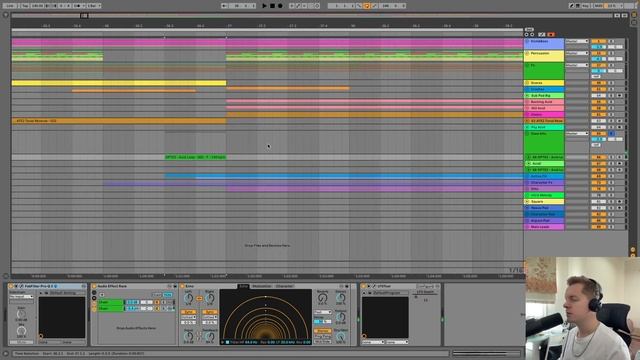
Task: Toggle Echo left channel Sync button
Action: pyautogui.click(x=189, y=312)
